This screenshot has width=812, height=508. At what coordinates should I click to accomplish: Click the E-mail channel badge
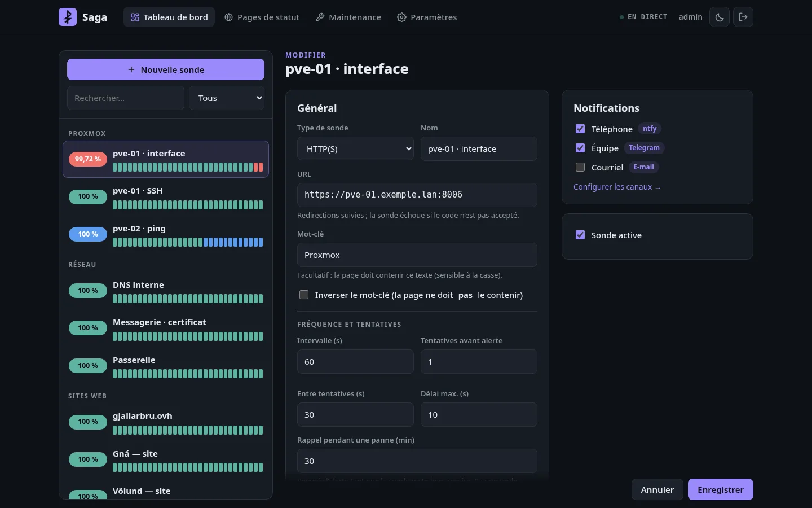point(643,167)
